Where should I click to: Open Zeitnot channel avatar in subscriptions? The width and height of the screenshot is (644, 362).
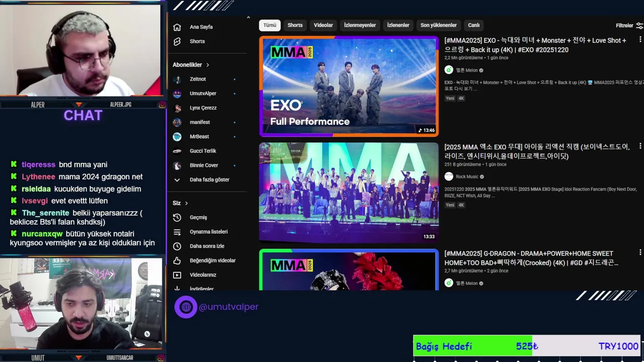[177, 79]
